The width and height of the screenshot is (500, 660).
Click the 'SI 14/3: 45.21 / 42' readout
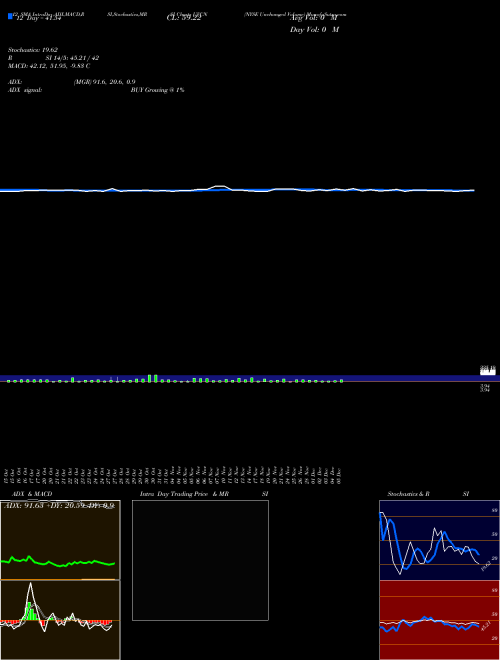[72, 58]
